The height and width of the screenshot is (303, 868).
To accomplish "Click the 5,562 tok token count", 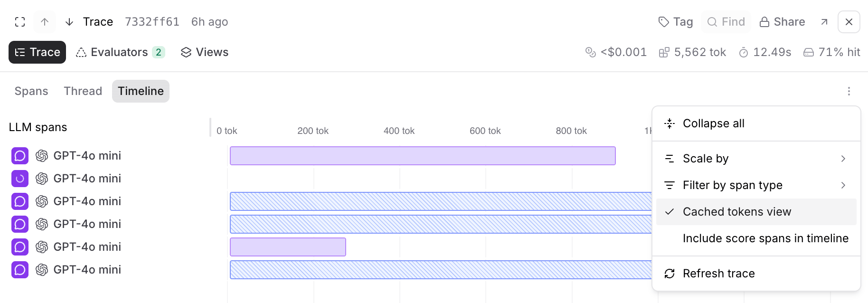I will 692,52.
